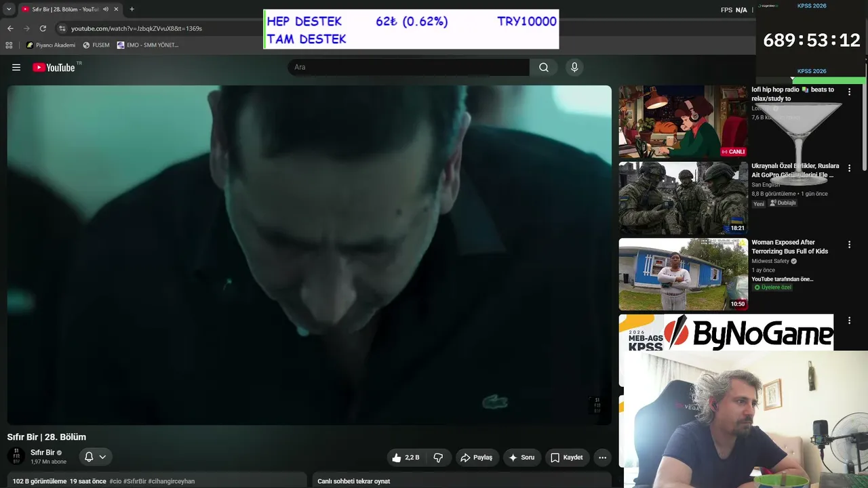Image resolution: width=868 pixels, height=488 pixels.
Task: Open notification bell options dropdown
Action: click(x=96, y=457)
